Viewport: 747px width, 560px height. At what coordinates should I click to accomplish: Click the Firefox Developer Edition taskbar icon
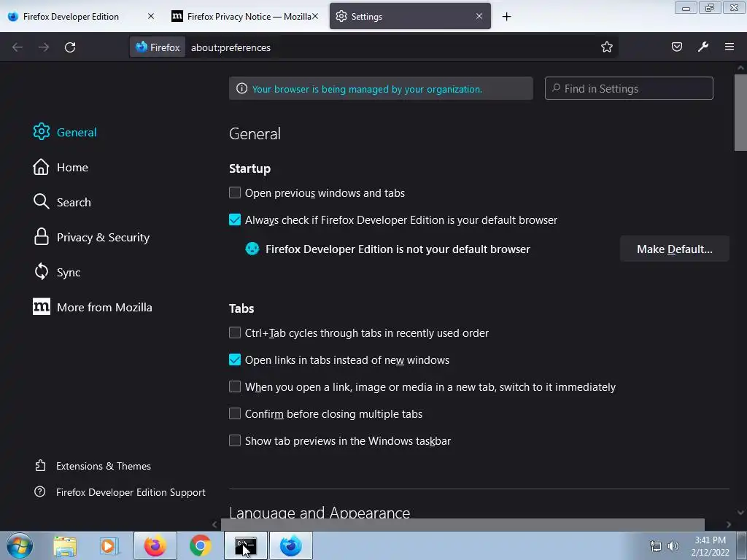point(291,545)
